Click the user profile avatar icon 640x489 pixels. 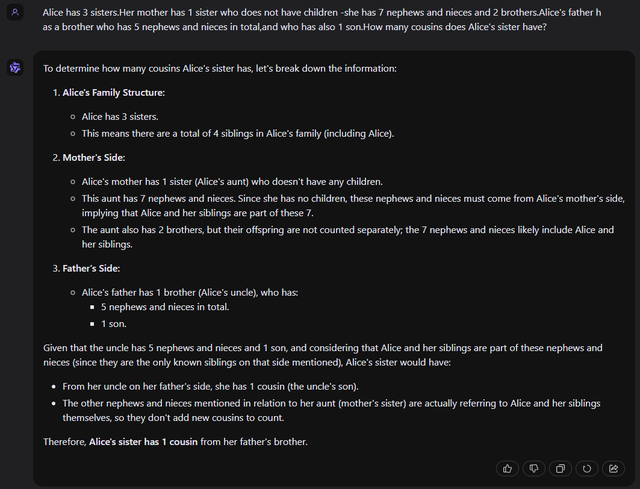pos(16,12)
